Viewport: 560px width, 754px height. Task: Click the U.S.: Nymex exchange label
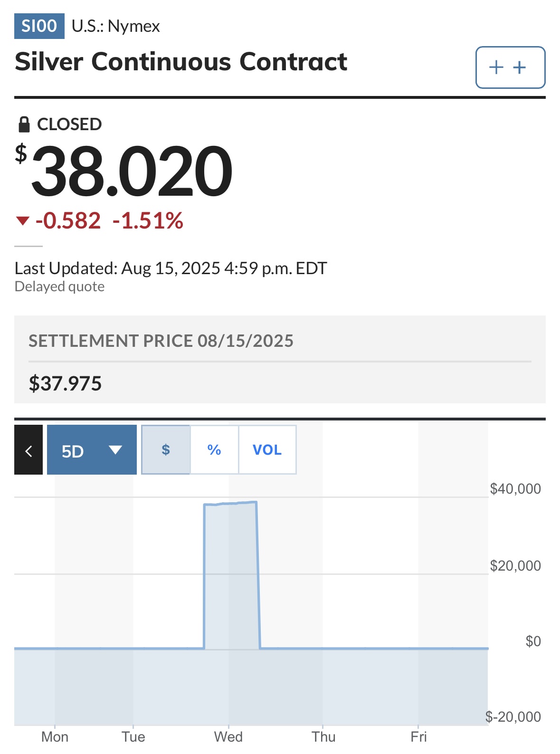point(116,26)
